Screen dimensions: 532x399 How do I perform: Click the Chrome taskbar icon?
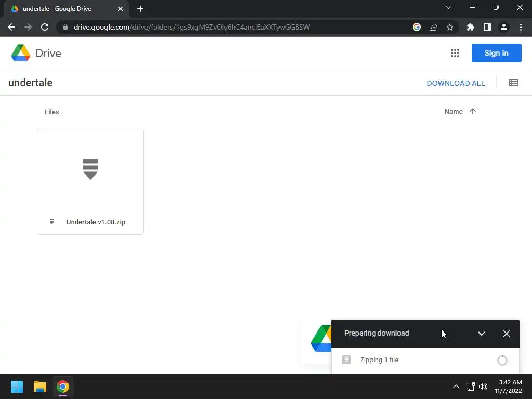point(63,387)
